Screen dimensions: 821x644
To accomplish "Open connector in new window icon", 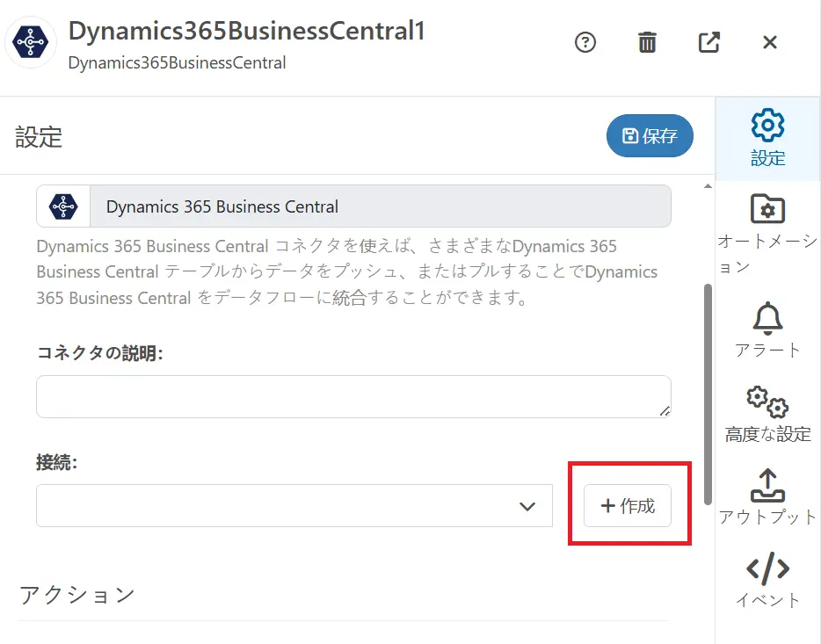I will pos(709,42).
